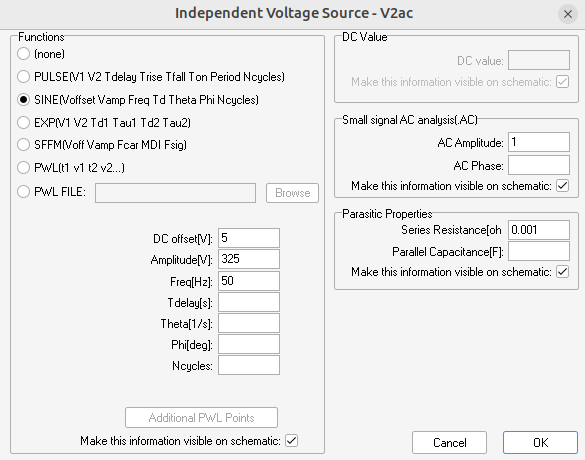
Task: Click the Phi[deg] input field
Action: (x=249, y=344)
